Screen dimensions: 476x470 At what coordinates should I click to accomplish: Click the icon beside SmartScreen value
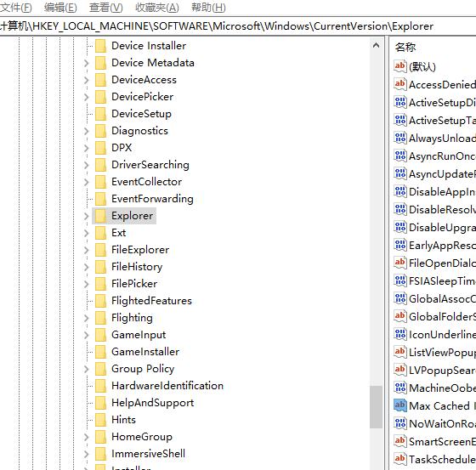click(399, 441)
